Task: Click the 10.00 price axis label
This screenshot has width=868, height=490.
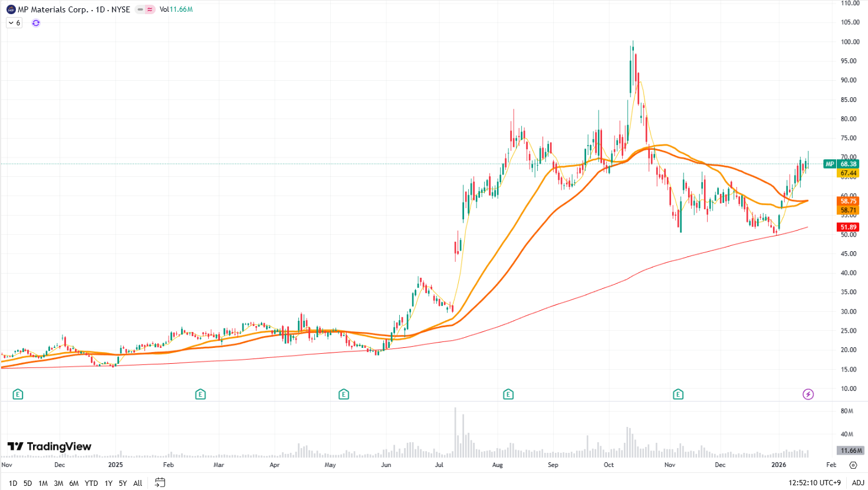Action: tap(849, 389)
